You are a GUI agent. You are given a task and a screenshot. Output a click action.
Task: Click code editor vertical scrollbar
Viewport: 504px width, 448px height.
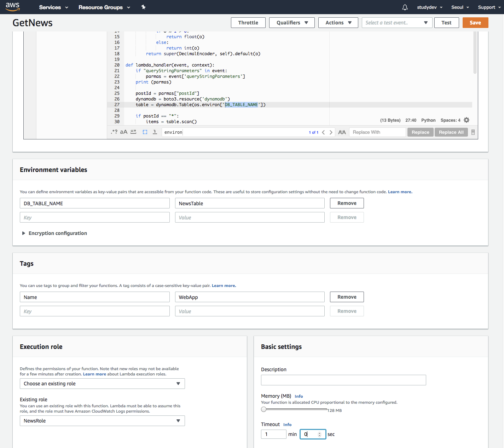click(475, 52)
